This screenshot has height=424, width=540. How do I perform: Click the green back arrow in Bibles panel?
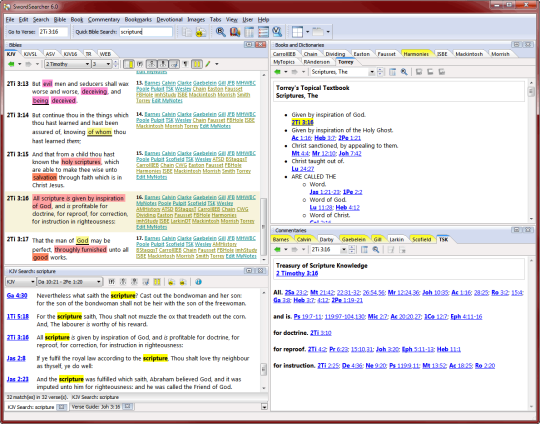point(11,64)
